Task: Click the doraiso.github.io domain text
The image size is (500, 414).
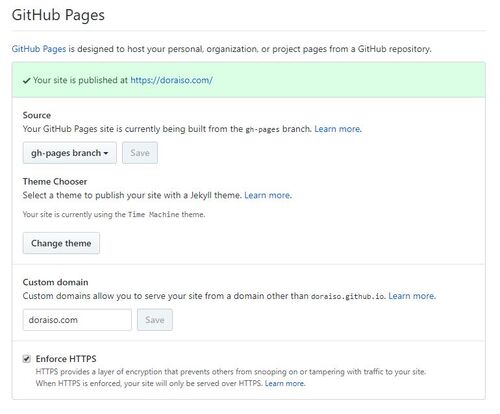Action: coord(348,296)
